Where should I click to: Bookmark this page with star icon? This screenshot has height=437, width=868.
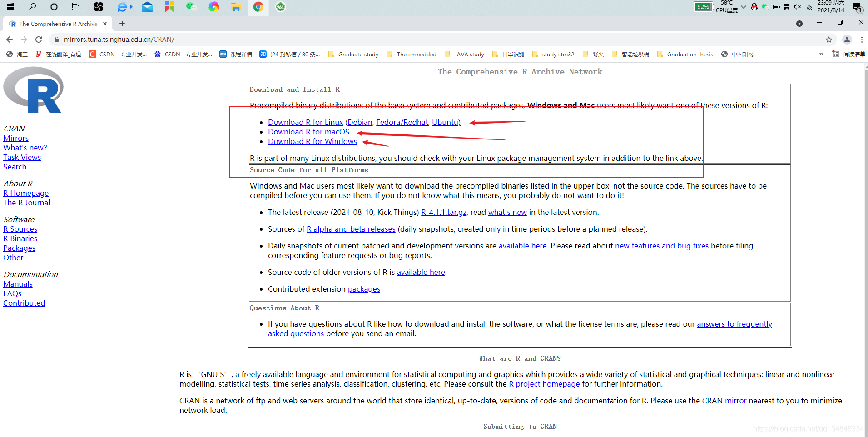[x=829, y=40]
